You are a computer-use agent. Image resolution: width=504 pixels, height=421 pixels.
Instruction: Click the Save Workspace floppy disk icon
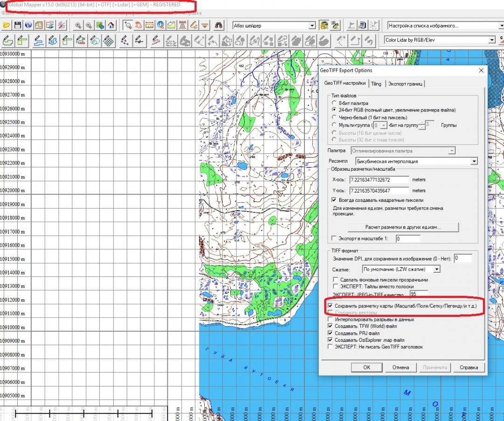[x=18, y=26]
